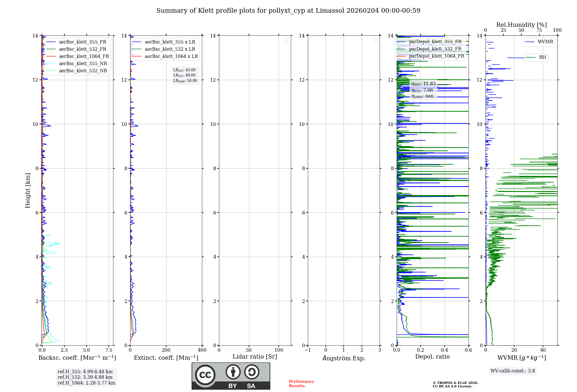Click the RH legend entry
This screenshot has width=577, height=392.
(x=542, y=57)
